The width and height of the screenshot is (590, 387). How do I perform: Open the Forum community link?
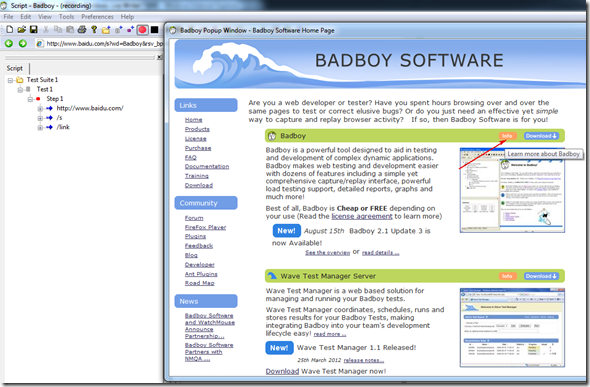[x=194, y=218]
